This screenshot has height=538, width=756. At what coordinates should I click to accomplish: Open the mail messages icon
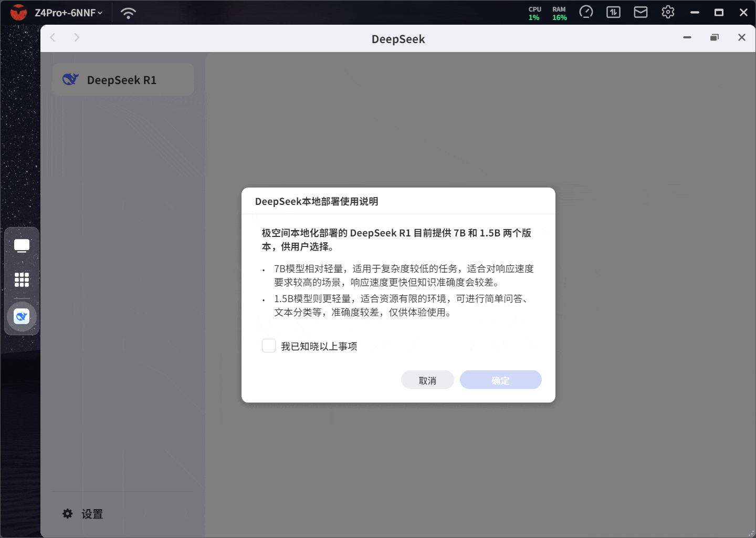(640, 12)
